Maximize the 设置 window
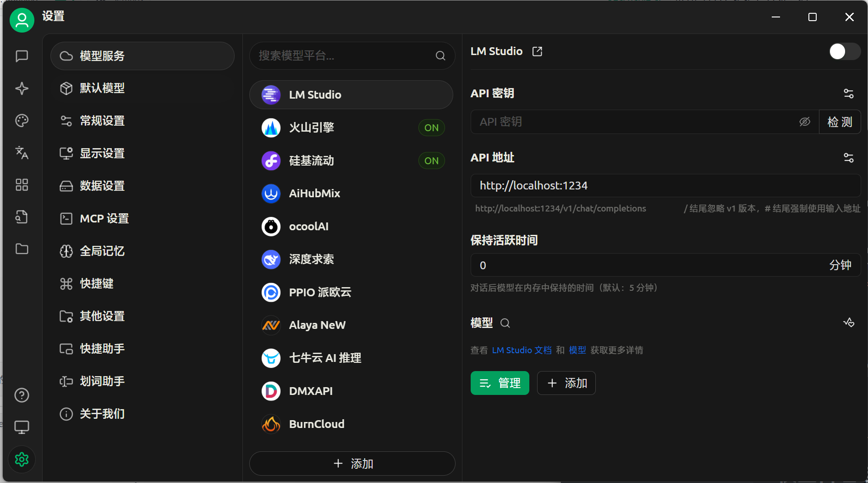Screen dimensions: 868x483 (813, 17)
